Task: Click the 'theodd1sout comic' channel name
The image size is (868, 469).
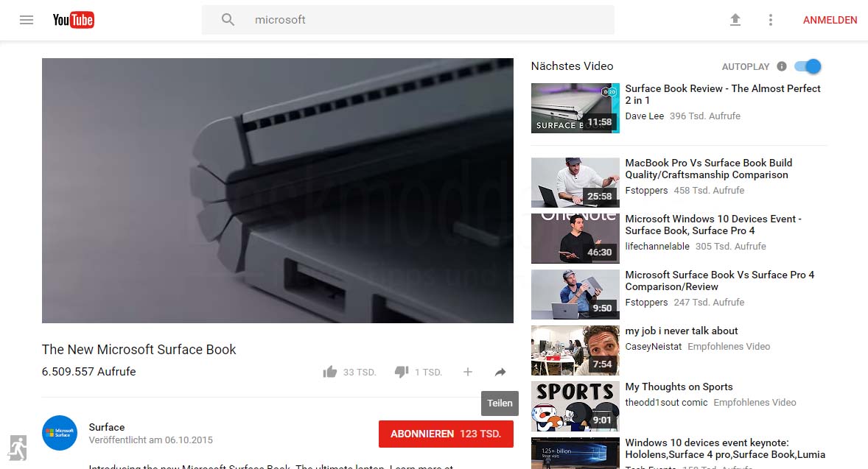Action: click(667, 403)
